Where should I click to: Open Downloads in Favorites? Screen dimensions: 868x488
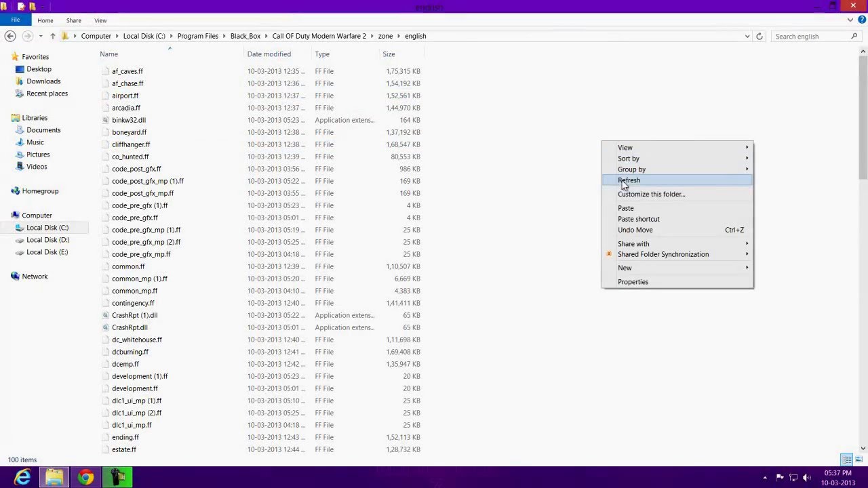tap(43, 81)
